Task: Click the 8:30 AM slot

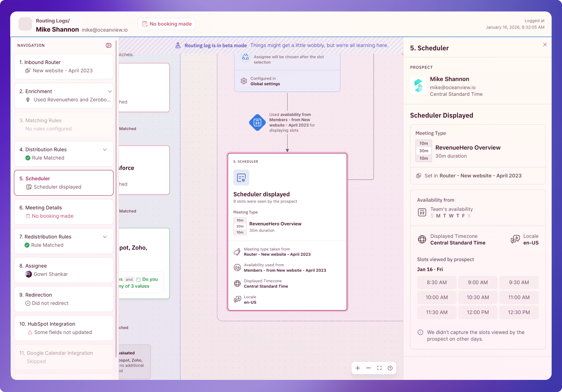Action: tap(437, 282)
